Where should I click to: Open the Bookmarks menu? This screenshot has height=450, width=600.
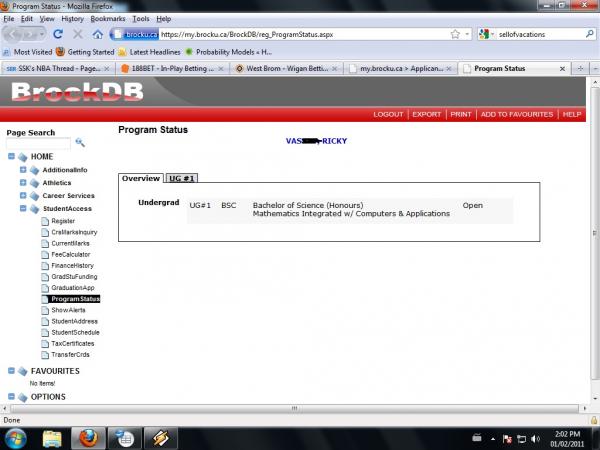click(108, 18)
